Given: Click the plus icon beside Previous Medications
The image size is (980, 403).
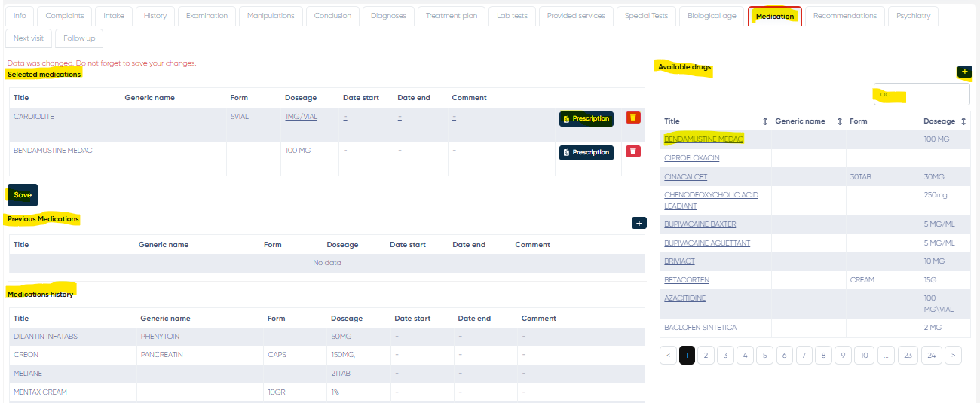Looking at the screenshot, I should click(x=639, y=223).
